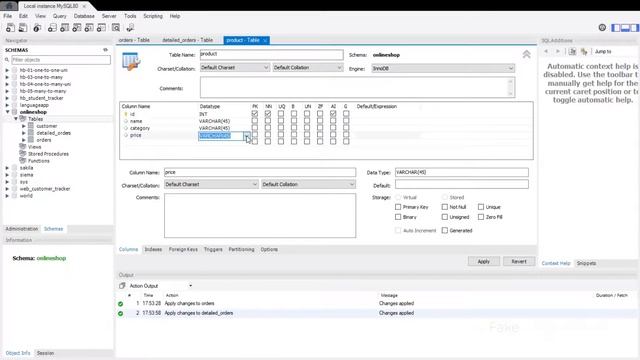Enable the Generated checkbox
640x360 pixels.
coord(445,231)
